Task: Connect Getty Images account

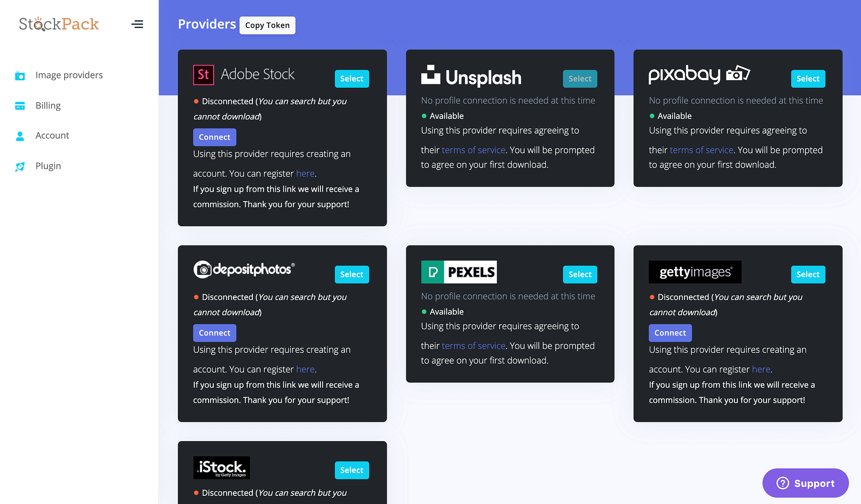Action: (669, 333)
